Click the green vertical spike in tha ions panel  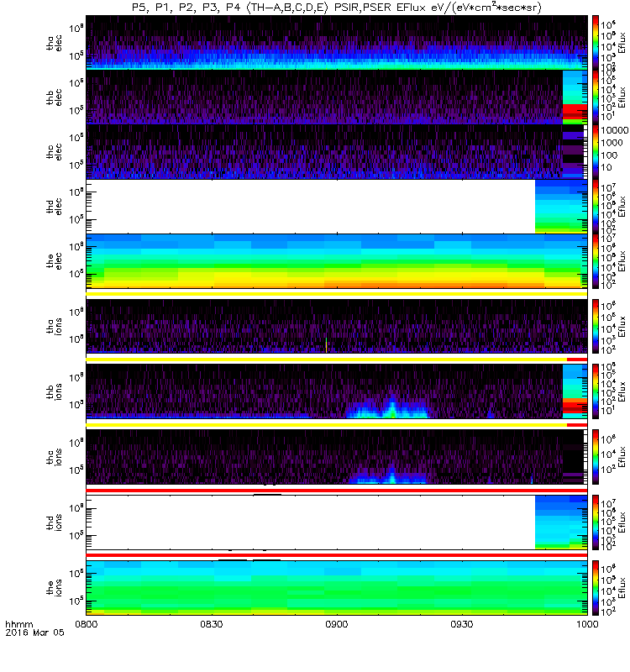tap(326, 345)
